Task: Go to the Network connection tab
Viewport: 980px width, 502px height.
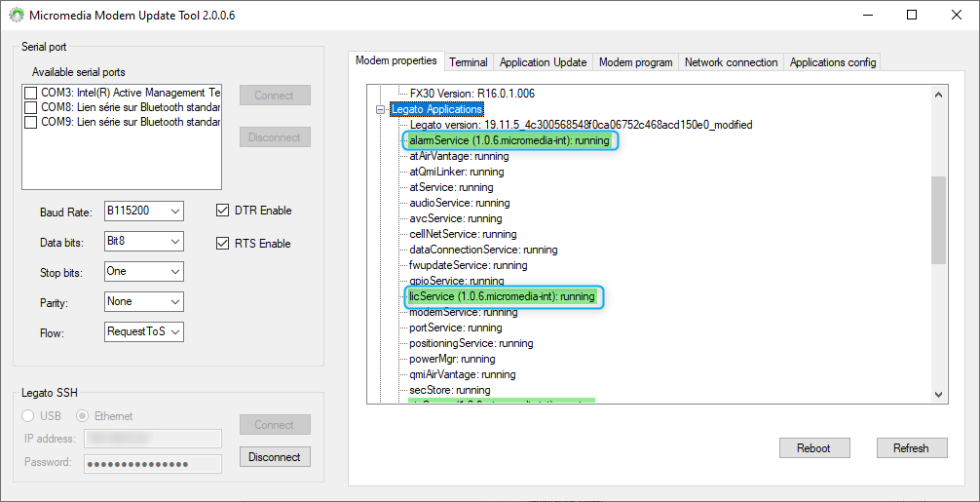Action: tap(731, 62)
